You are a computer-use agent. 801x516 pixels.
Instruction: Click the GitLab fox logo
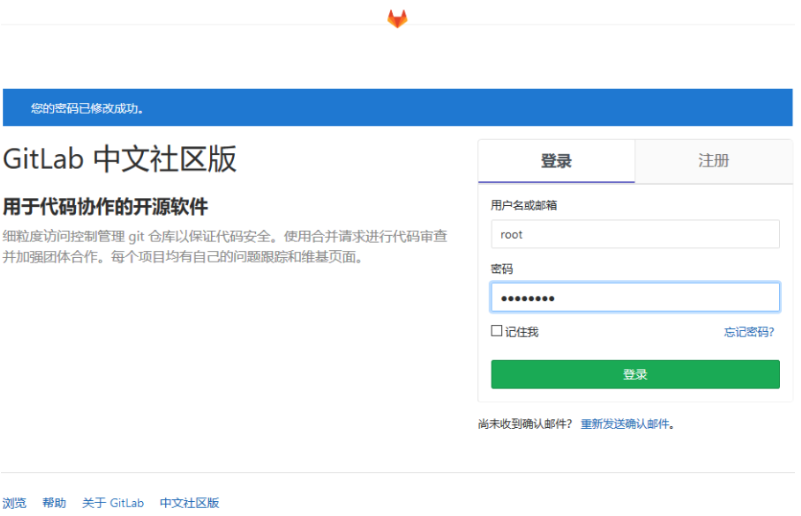pyautogui.click(x=397, y=18)
